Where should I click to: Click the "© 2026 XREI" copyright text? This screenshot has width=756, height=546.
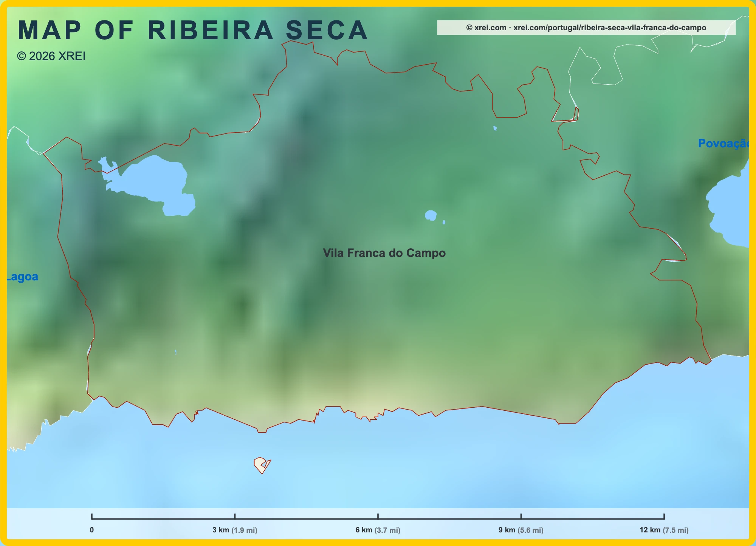point(51,56)
